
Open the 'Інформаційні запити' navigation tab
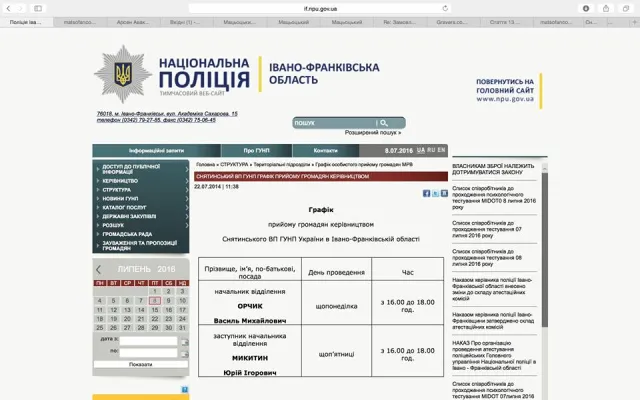[x=156, y=151]
